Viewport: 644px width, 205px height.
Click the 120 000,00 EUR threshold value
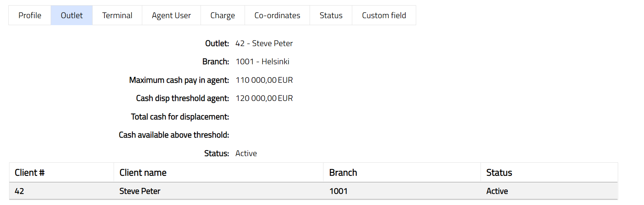[264, 98]
